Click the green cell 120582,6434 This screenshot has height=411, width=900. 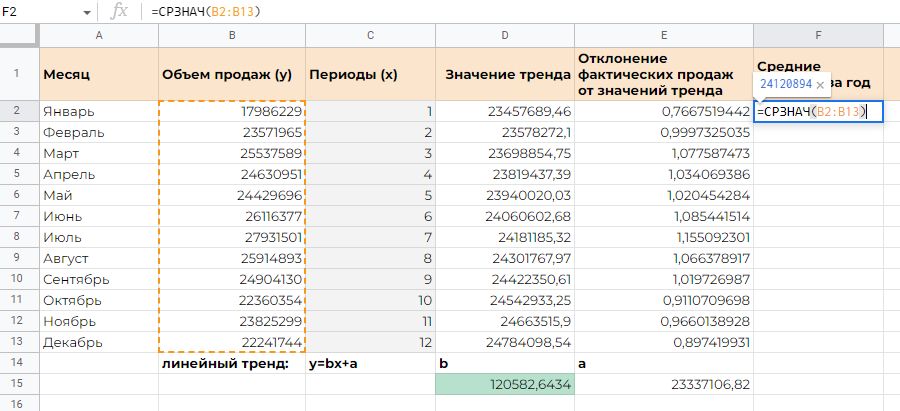[x=505, y=384]
